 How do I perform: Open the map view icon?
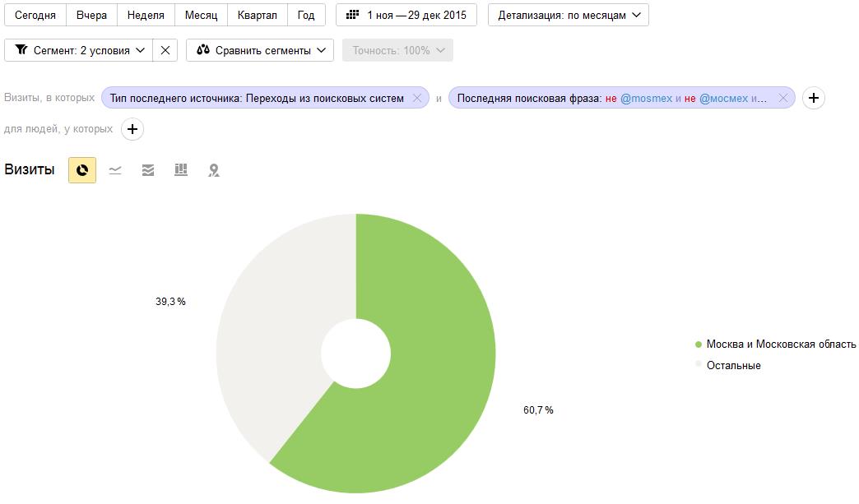(x=214, y=170)
